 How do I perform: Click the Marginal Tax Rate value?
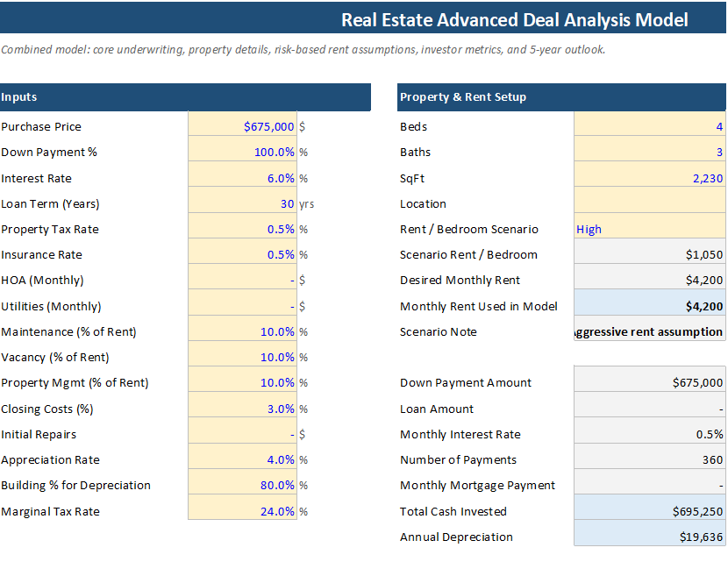242,511
